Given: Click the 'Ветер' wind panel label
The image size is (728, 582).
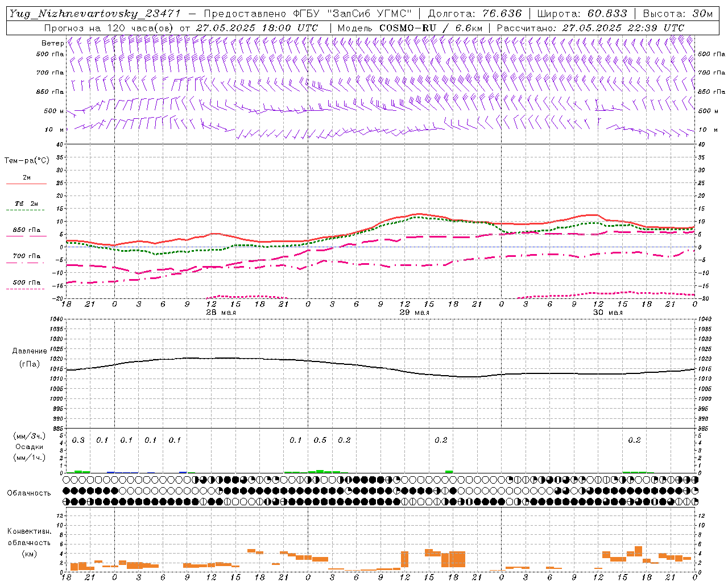Looking at the screenshot, I should (53, 43).
